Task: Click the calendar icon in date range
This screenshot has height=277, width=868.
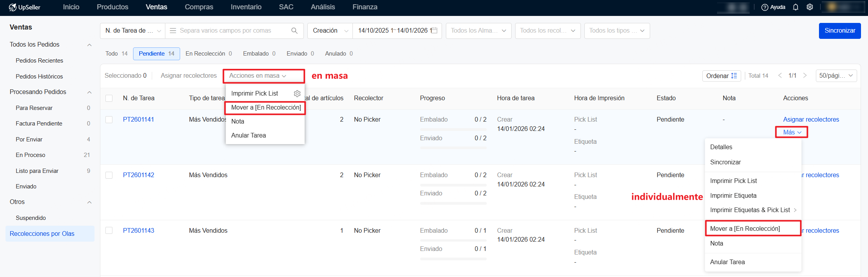Action: [435, 31]
